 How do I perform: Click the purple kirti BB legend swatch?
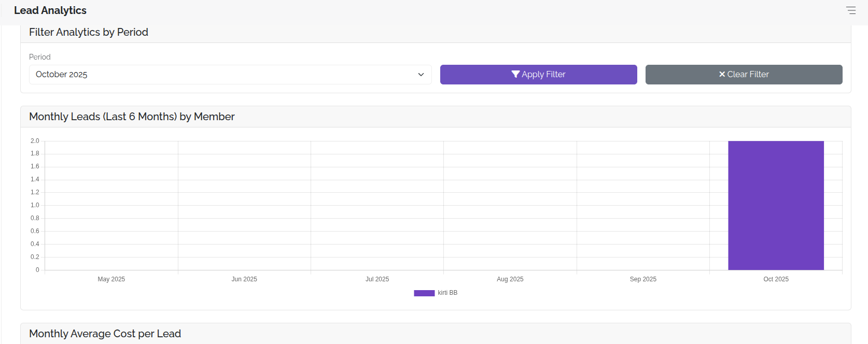click(x=424, y=293)
